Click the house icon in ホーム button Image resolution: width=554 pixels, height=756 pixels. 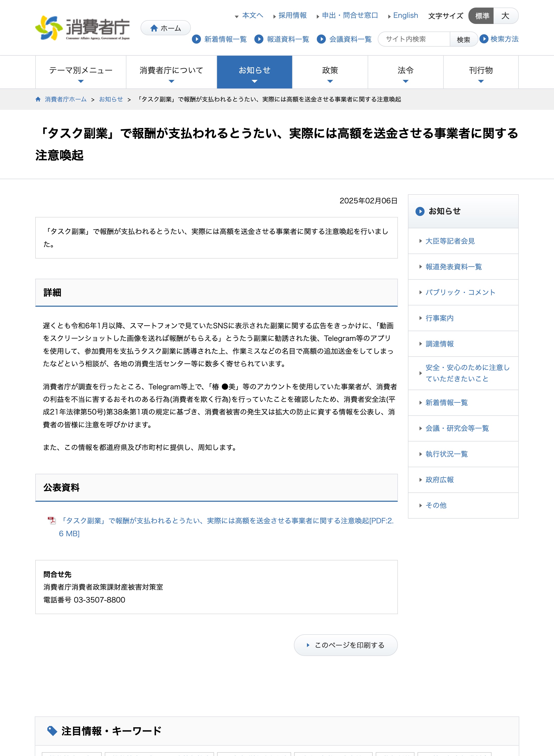(154, 28)
